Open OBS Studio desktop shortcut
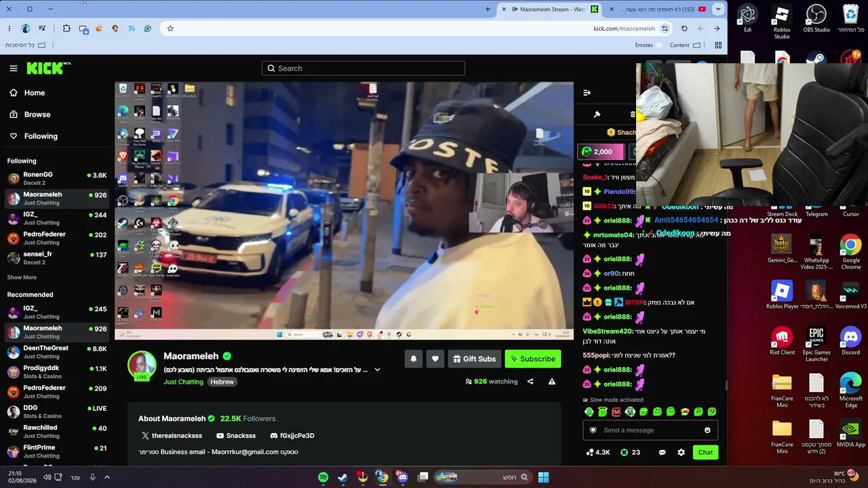Image resolution: width=868 pixels, height=488 pixels. tap(816, 19)
